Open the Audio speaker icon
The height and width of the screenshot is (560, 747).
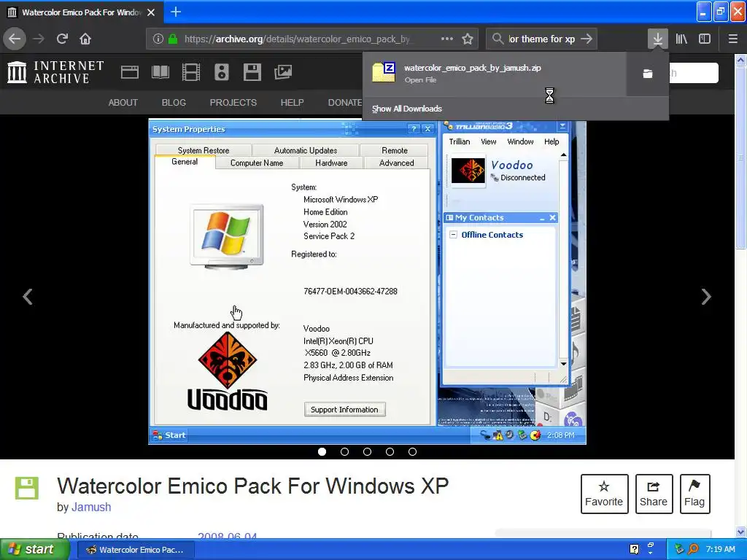tap(222, 72)
